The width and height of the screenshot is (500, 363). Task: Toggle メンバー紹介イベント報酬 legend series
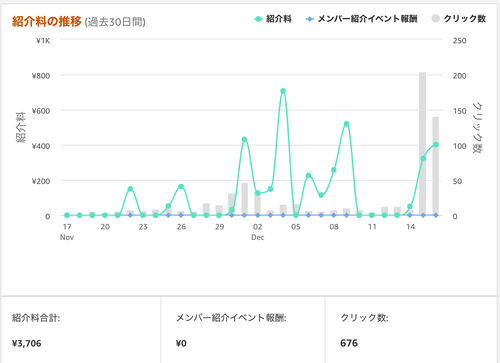tap(361, 19)
